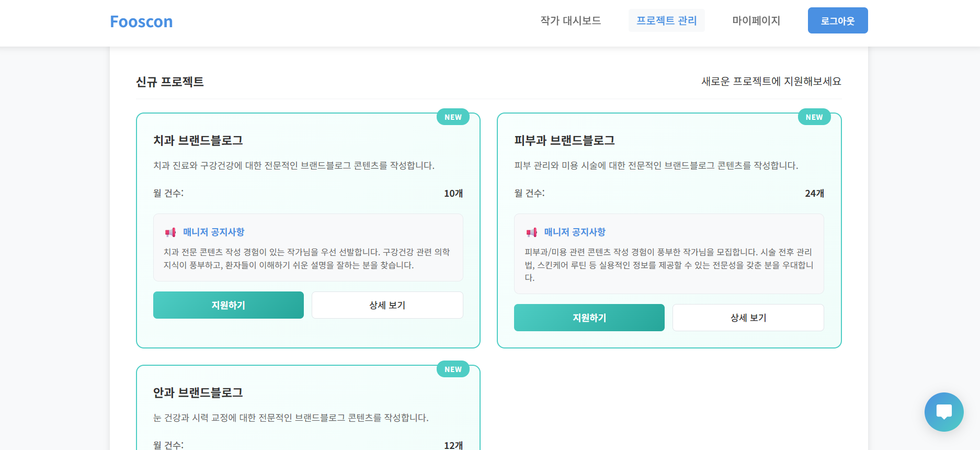Go to 마이페이지 in the navigation
The image size is (980, 450).
coord(756,20)
